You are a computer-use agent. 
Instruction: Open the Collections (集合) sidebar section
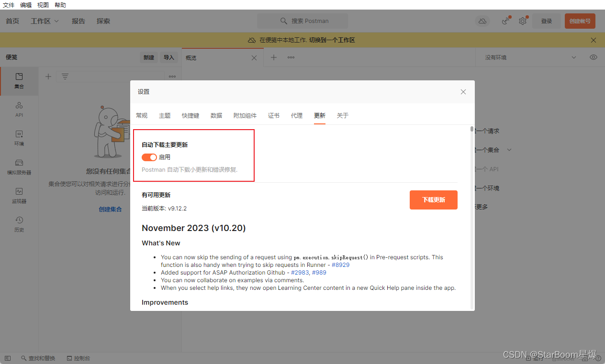19,81
